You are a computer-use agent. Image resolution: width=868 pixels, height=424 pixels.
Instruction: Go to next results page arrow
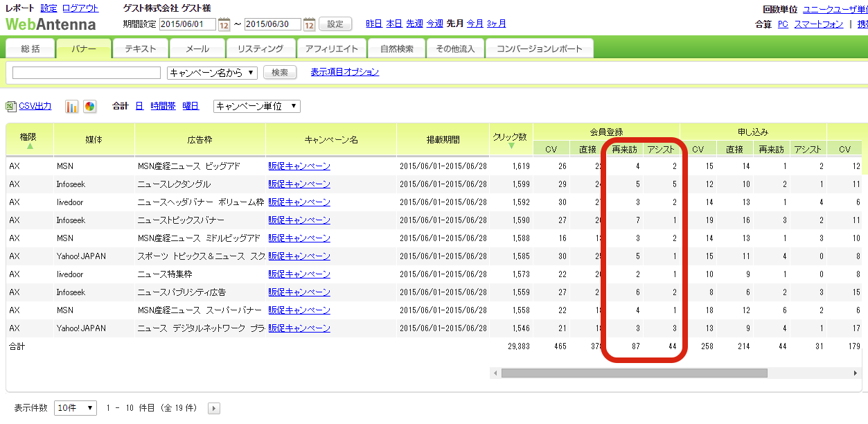tap(214, 408)
